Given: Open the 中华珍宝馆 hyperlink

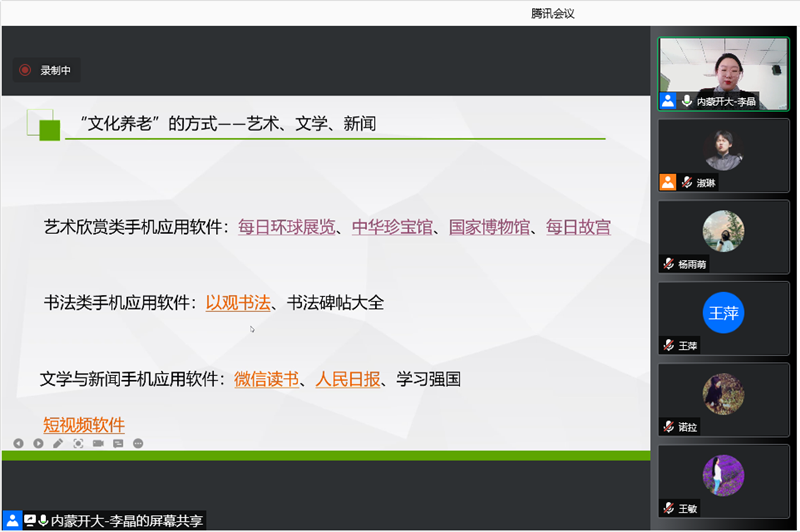Looking at the screenshot, I should 392,227.
